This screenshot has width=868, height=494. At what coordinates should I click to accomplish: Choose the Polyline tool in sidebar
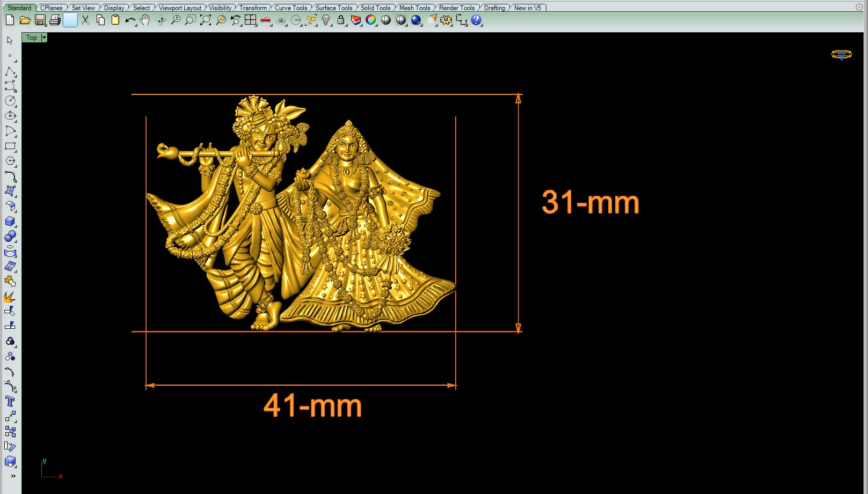pyautogui.click(x=10, y=71)
